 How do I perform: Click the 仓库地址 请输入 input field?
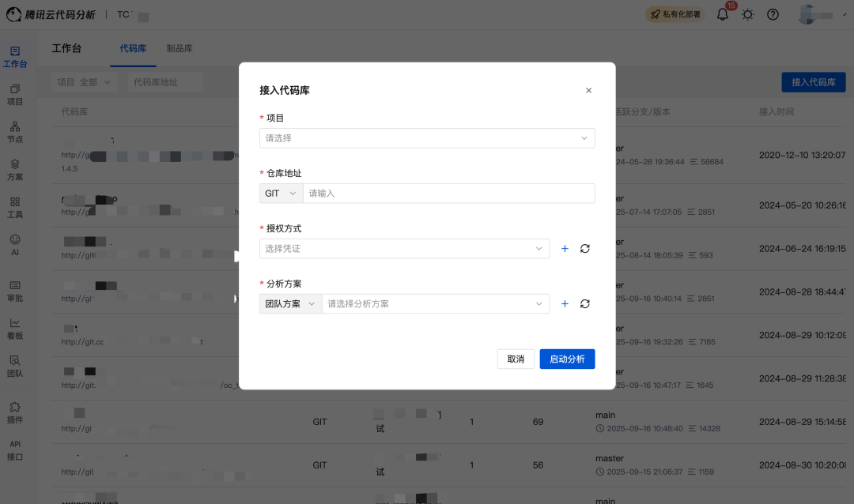pos(449,194)
